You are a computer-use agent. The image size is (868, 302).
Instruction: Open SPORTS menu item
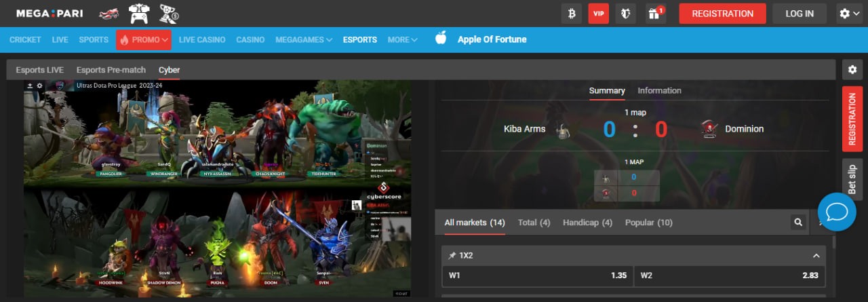tap(94, 40)
